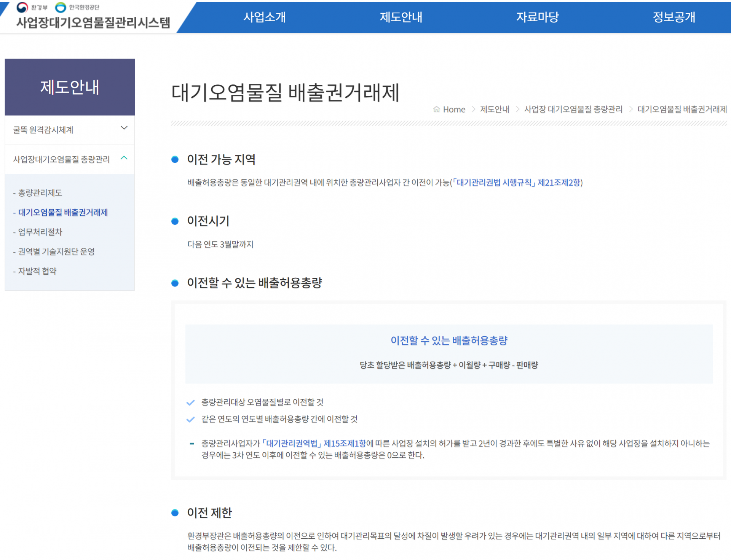Open the 자료마당 top menu
Viewport: 731px width, 560px height.
tap(537, 17)
